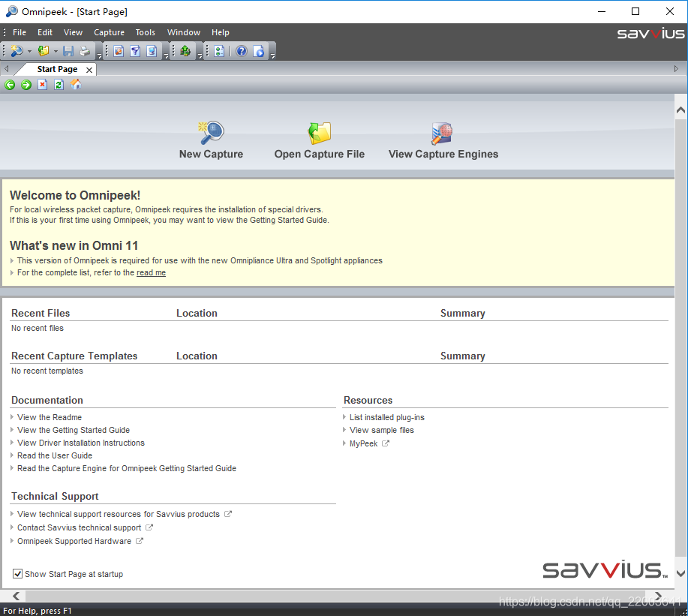Click the Omnipeek app icon in title bar
The height and width of the screenshot is (616, 688).
[x=11, y=12]
